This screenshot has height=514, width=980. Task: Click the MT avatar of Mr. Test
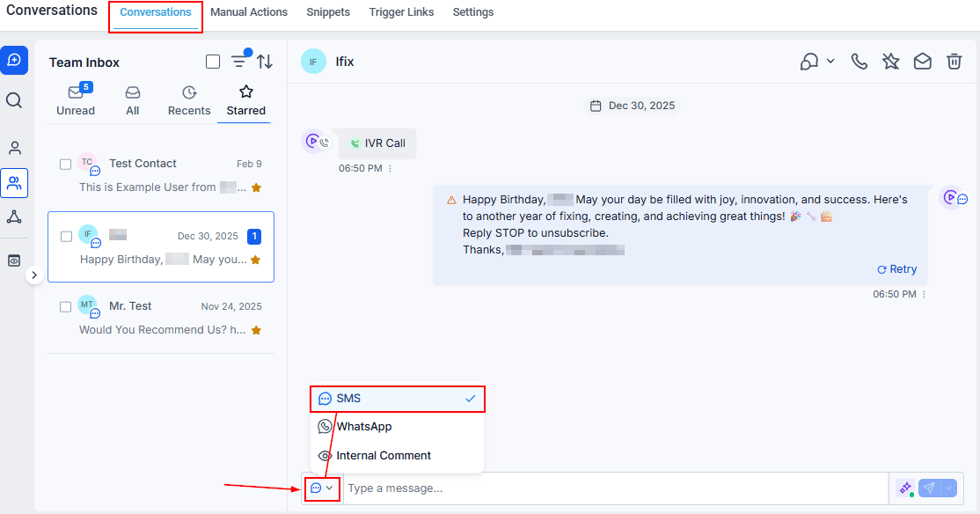tap(87, 305)
